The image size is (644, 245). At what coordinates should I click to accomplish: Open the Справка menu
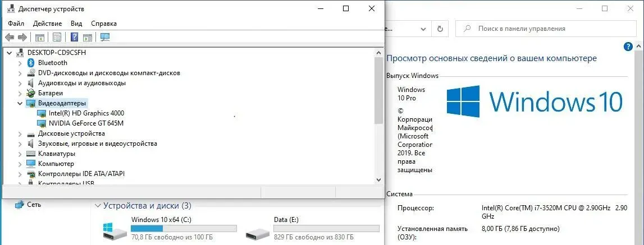pos(103,24)
